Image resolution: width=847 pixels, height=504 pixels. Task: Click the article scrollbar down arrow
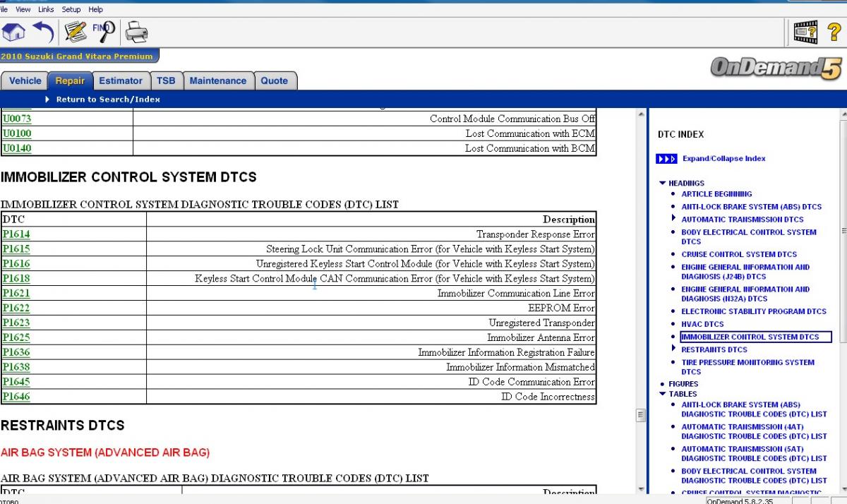[x=641, y=488]
